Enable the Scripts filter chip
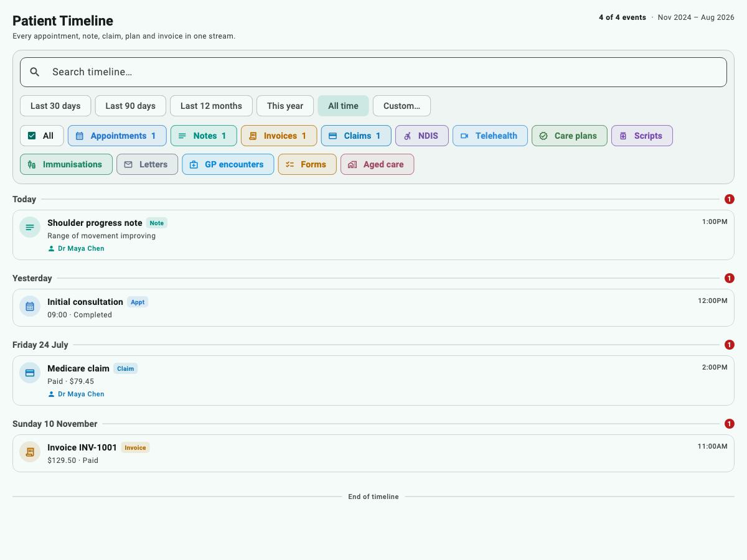 pyautogui.click(x=642, y=136)
